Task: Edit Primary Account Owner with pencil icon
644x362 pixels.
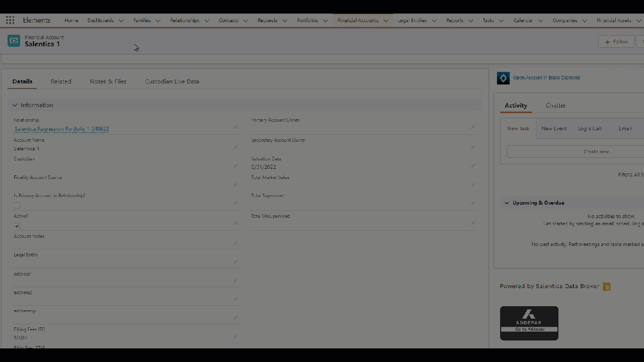Action: pyautogui.click(x=473, y=127)
